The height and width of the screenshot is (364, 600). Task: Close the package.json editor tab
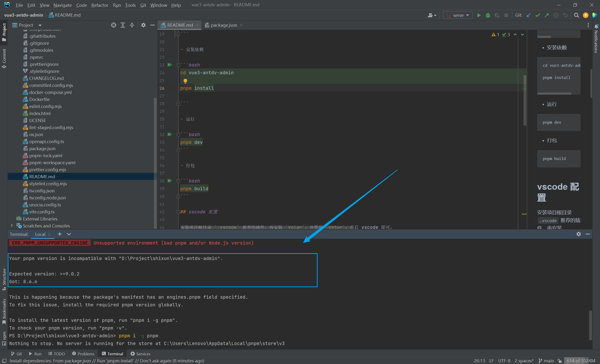tap(241, 25)
